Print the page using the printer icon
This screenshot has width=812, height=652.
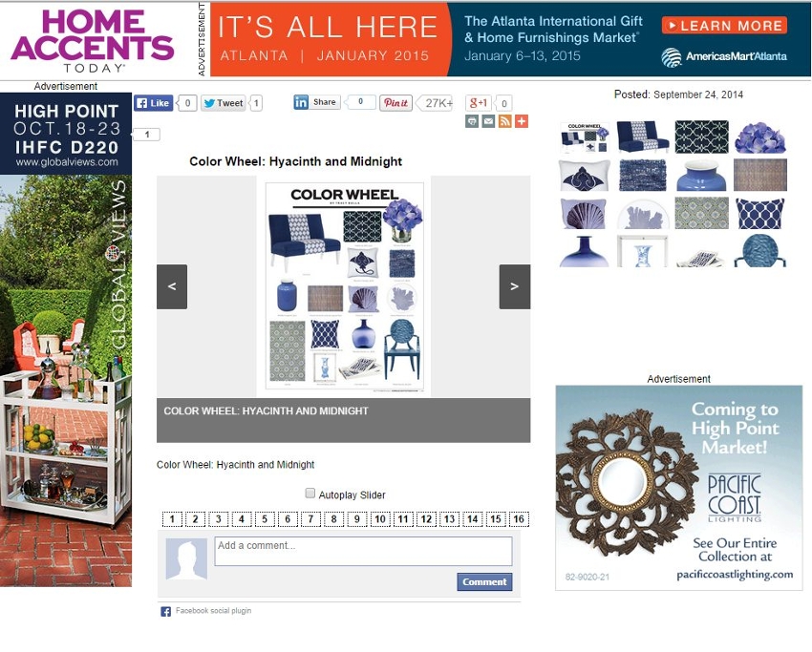coord(472,121)
